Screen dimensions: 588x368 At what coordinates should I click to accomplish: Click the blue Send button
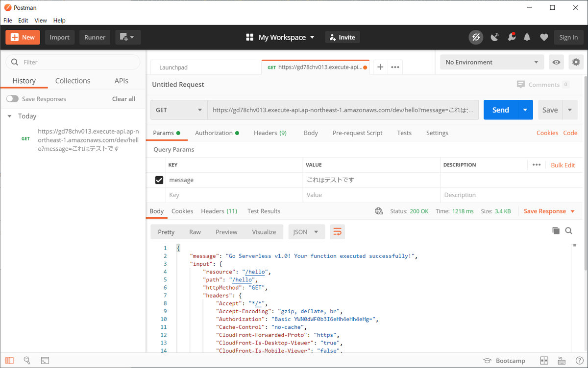[x=501, y=110]
